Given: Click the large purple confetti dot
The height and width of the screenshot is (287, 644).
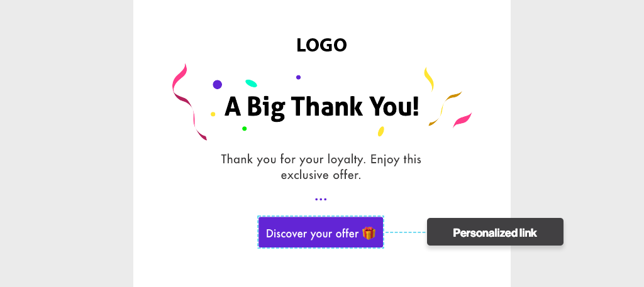Looking at the screenshot, I should (x=218, y=84).
